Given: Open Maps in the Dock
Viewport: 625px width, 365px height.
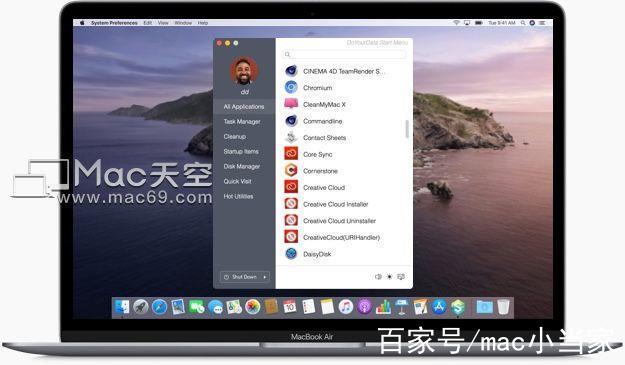Looking at the screenshot, I should pos(234,307).
